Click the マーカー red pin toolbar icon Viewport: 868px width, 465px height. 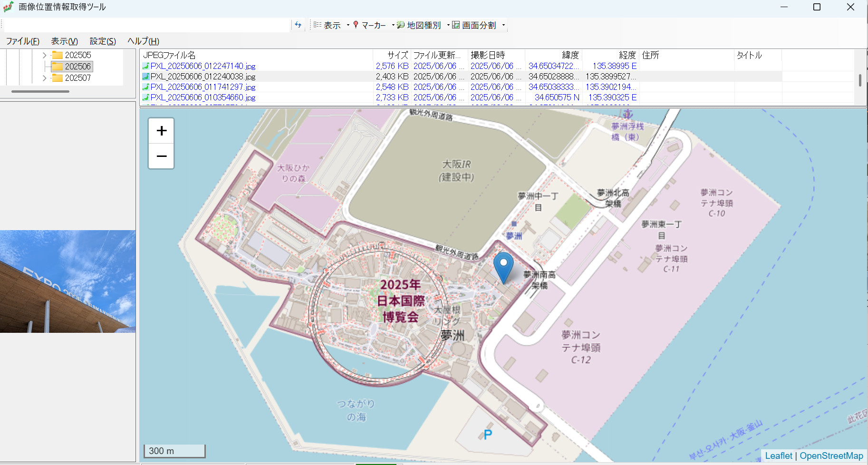[356, 25]
